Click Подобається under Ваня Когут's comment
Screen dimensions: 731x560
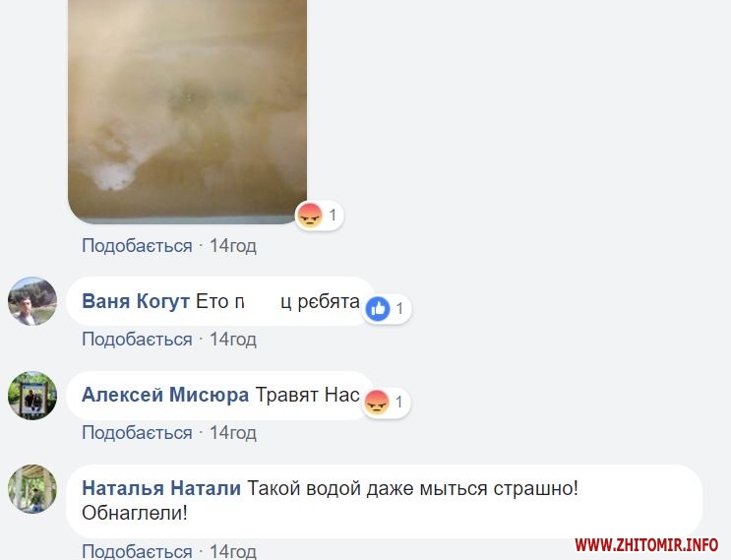(137, 339)
